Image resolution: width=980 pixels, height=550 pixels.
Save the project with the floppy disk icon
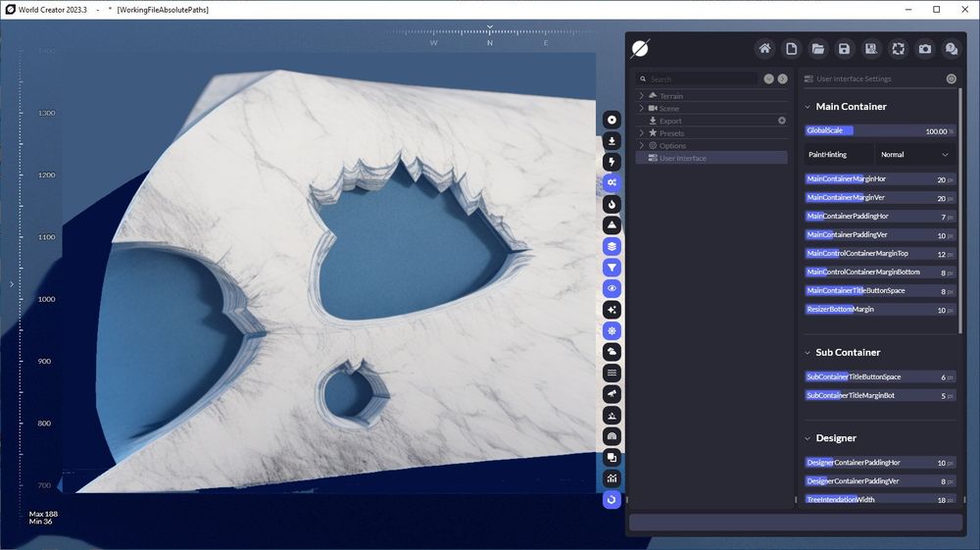click(x=845, y=49)
